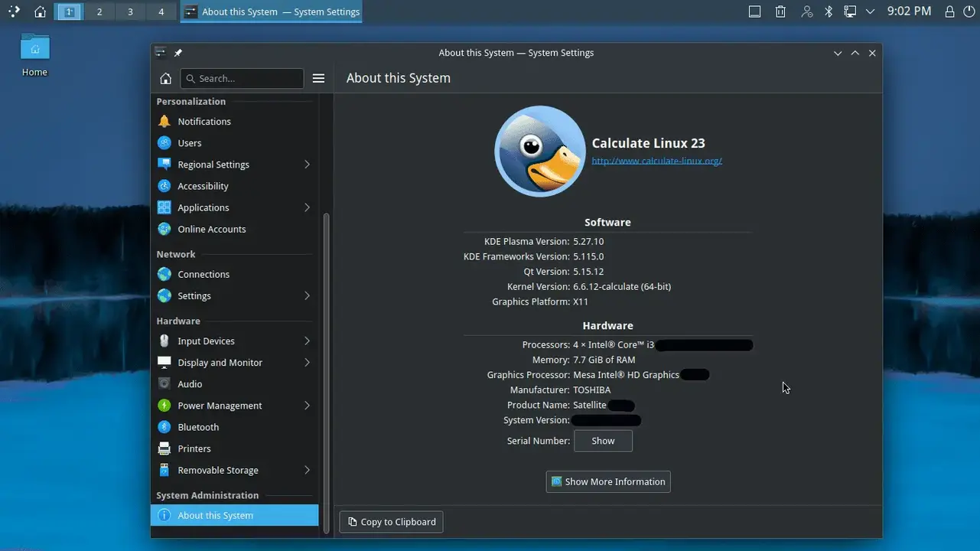
Task: Select the Regional Settings icon
Action: click(164, 164)
